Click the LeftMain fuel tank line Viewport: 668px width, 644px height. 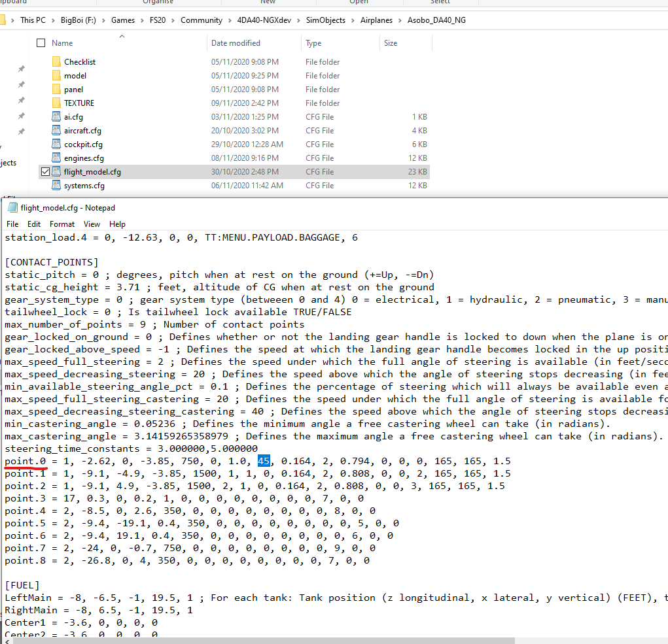click(336, 598)
